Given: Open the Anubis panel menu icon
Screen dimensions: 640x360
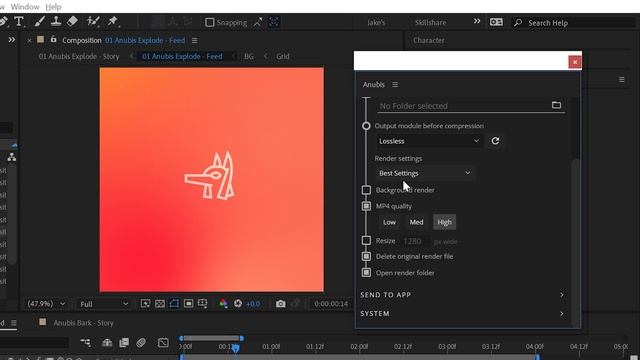Looking at the screenshot, I should pos(395,84).
